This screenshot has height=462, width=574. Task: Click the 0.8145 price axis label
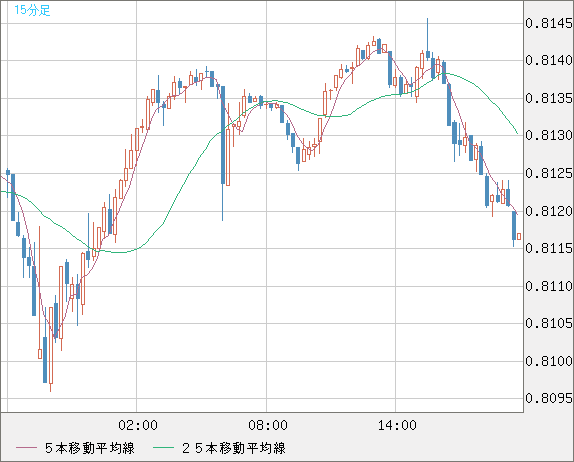pos(549,23)
